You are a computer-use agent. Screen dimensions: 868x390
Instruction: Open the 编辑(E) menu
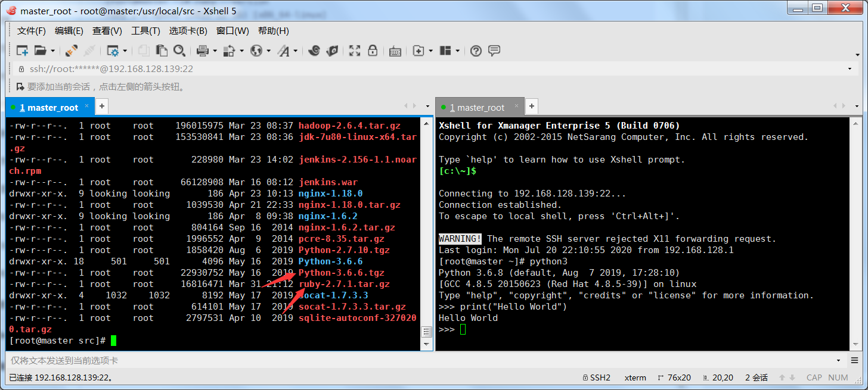coord(69,31)
